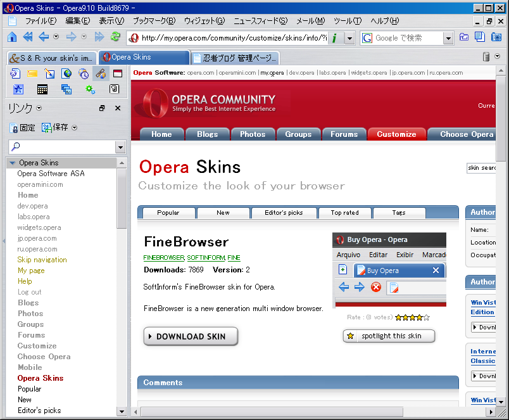Switch to the S & R skin tab

pyautogui.click(x=52, y=58)
